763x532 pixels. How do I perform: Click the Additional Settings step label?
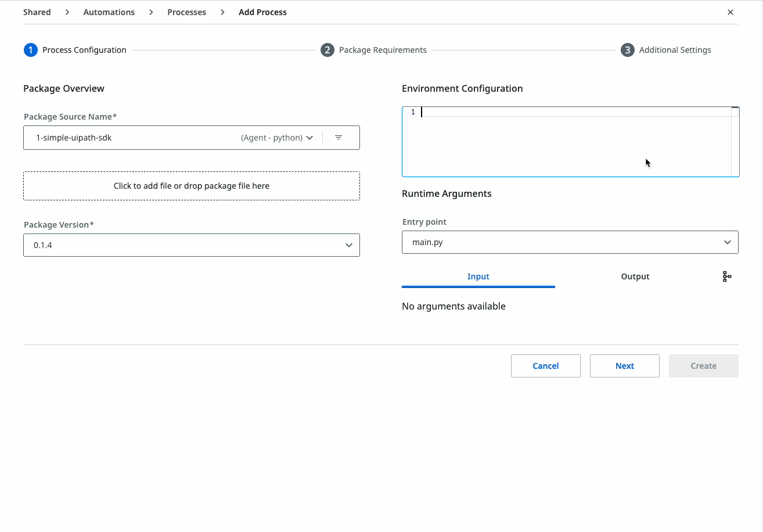coord(675,50)
